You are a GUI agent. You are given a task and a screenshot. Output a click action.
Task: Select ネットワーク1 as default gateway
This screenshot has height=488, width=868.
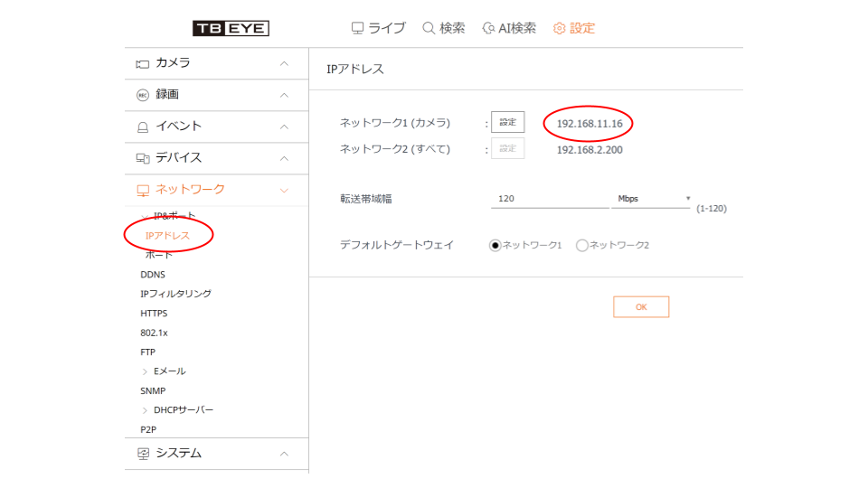pyautogui.click(x=495, y=245)
